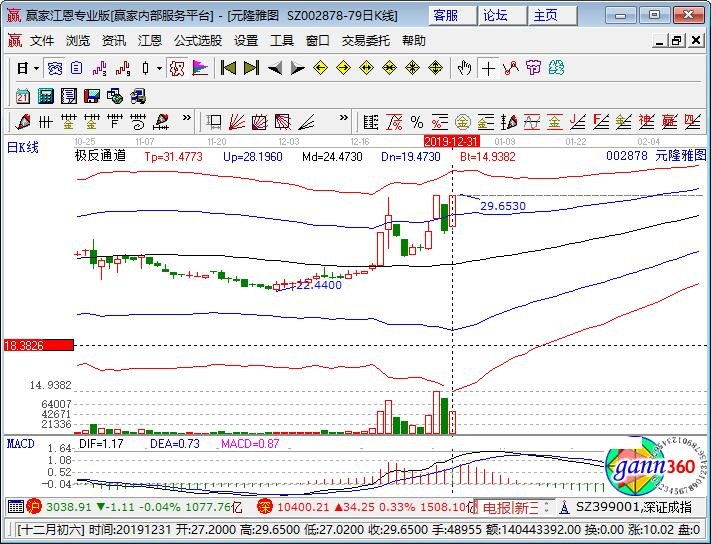Click yellow diamond with horizontal double arrow

366,68
